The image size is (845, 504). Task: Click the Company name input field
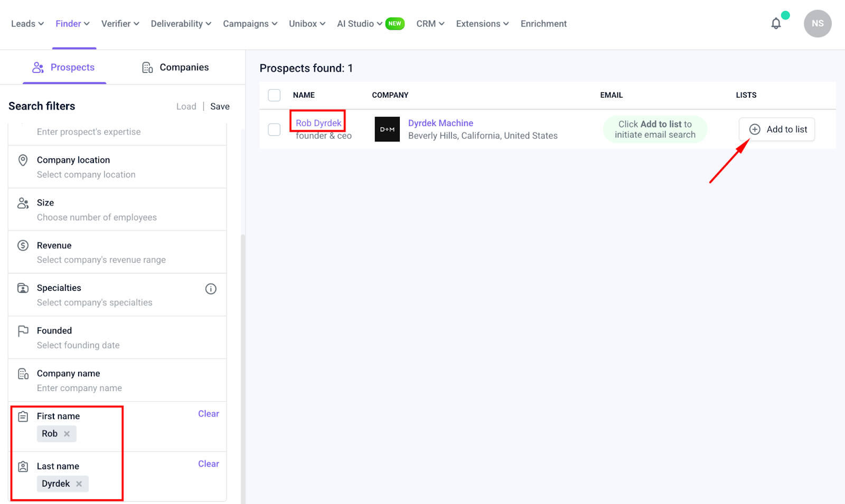117,381
